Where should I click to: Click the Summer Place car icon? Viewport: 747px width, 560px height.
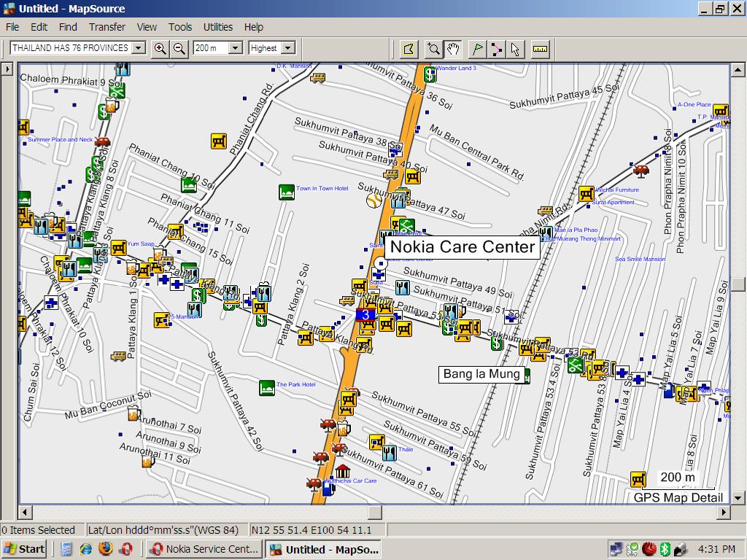click(x=102, y=141)
